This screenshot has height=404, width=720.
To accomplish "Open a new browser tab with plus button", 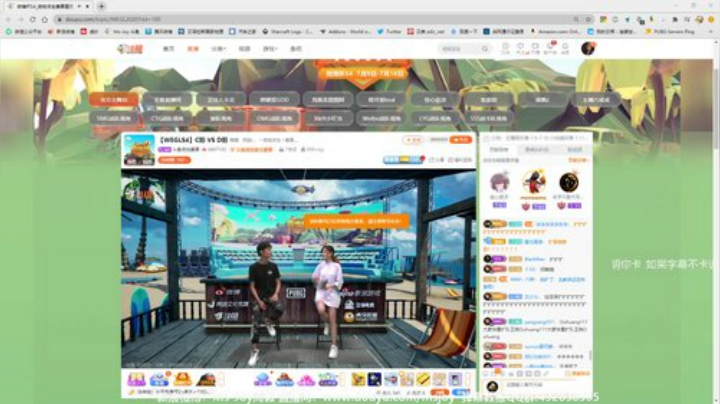I will pos(101,6).
